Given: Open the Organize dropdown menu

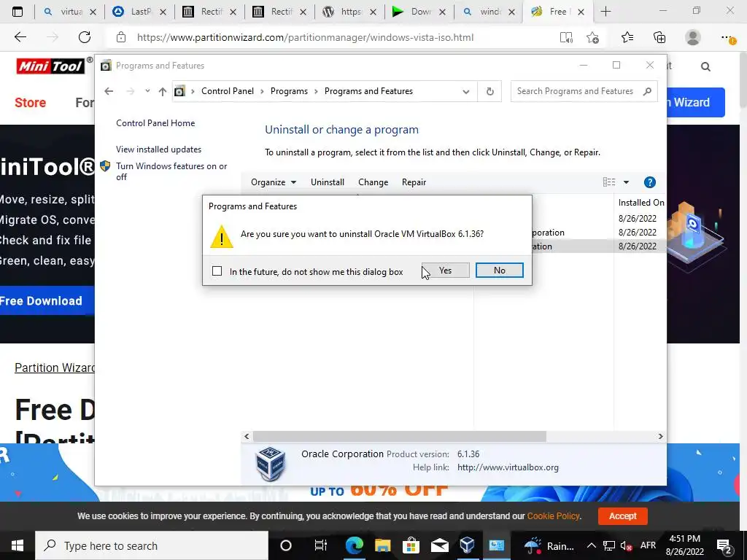Looking at the screenshot, I should pyautogui.click(x=274, y=182).
